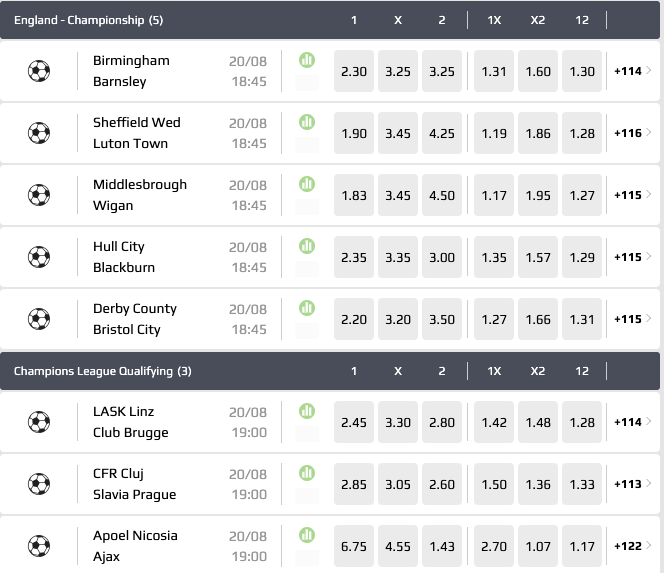664x573 pixels.
Task: Select draw odds 3.35 for Hull City match
Action: pyautogui.click(x=398, y=257)
